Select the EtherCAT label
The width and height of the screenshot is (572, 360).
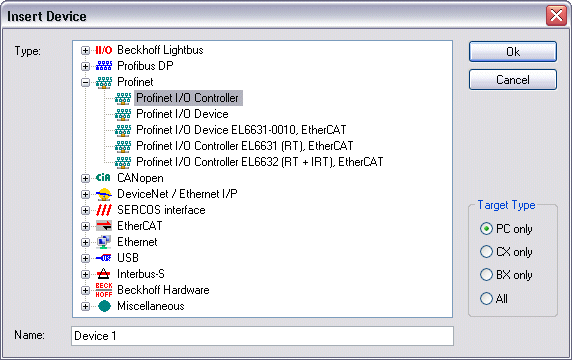click(139, 226)
